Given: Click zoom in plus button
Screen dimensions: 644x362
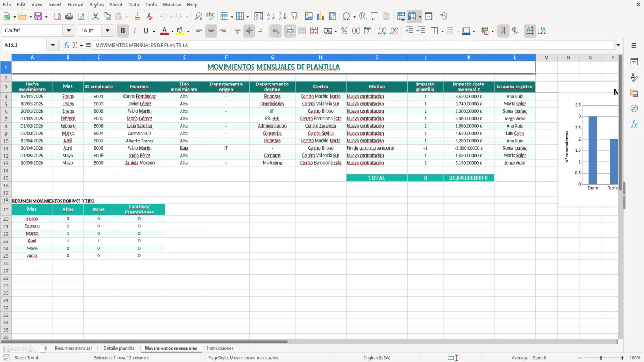Looking at the screenshot, I should 623,358.
